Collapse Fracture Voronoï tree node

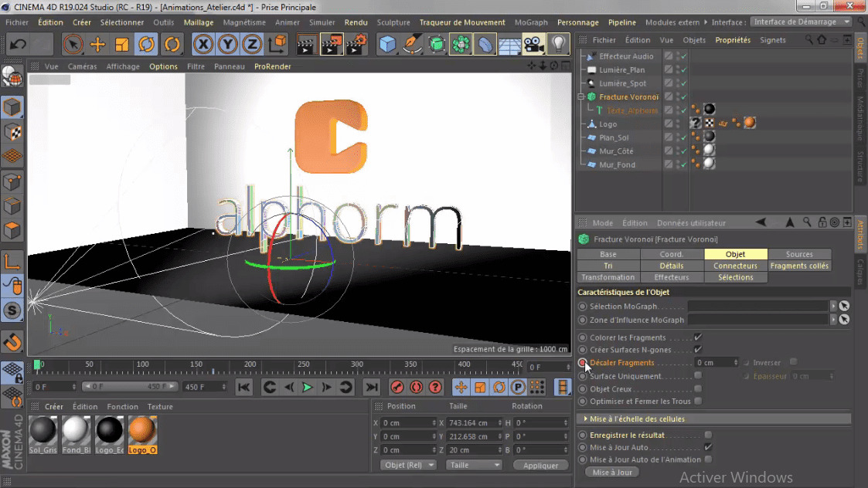pyautogui.click(x=581, y=97)
